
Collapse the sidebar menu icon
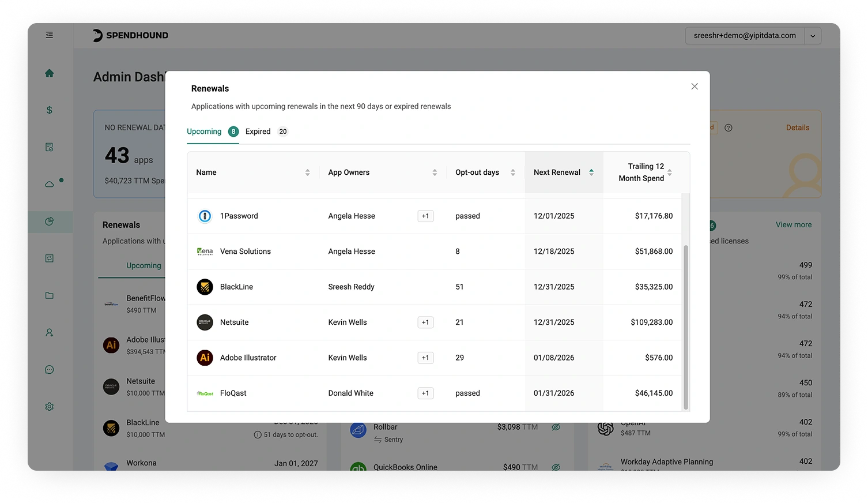click(50, 35)
